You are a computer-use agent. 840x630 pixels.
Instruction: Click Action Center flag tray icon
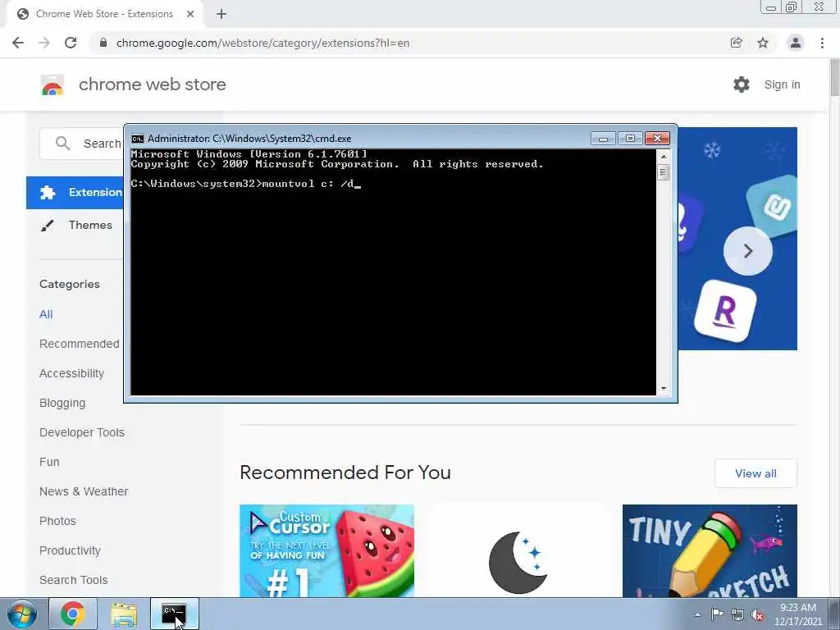click(717, 614)
